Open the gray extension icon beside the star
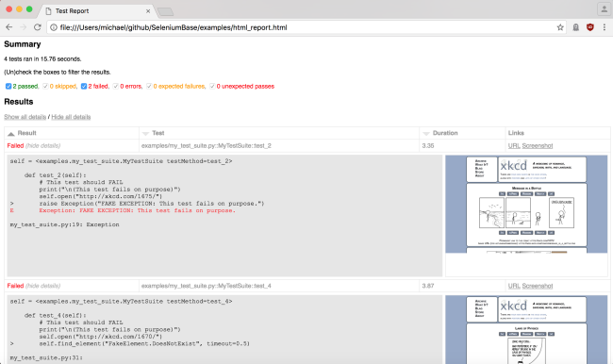The width and height of the screenshot is (613, 364). point(576,27)
